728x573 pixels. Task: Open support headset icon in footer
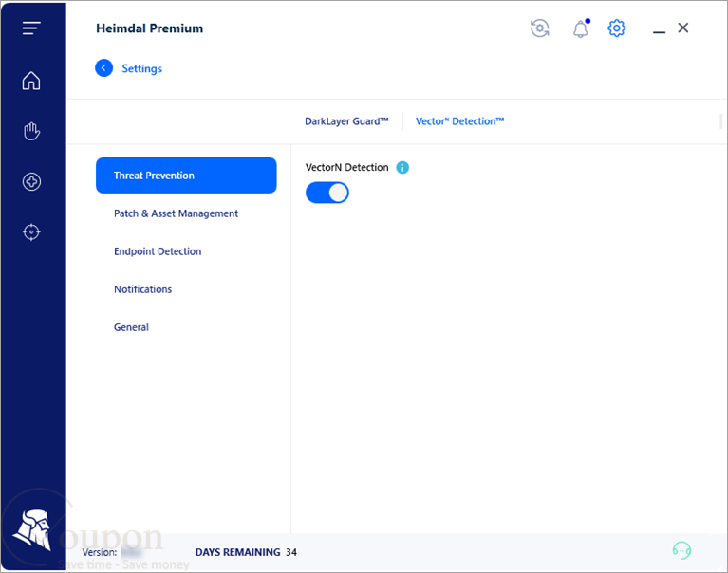click(681, 551)
